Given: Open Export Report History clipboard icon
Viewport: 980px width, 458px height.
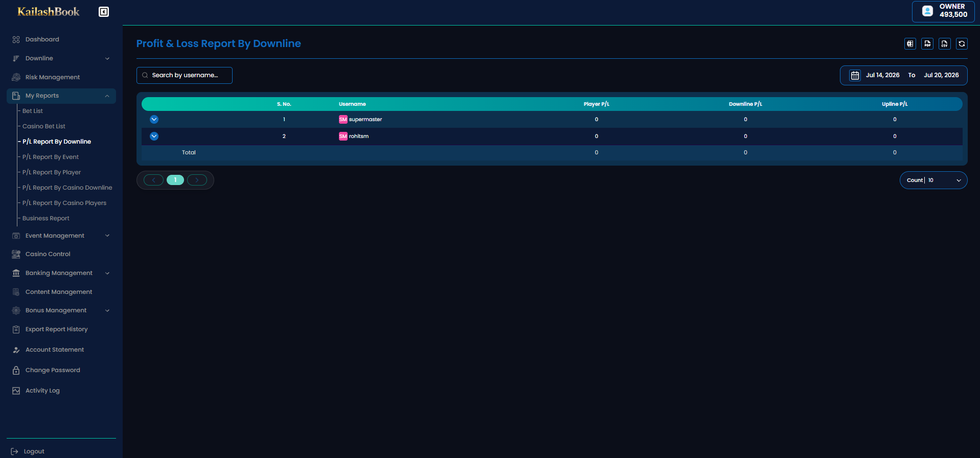Looking at the screenshot, I should [16, 329].
